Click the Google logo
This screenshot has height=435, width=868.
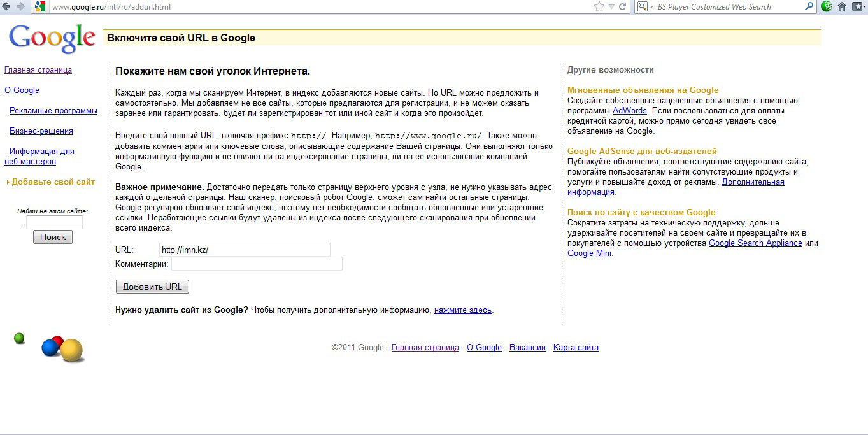click(52, 39)
